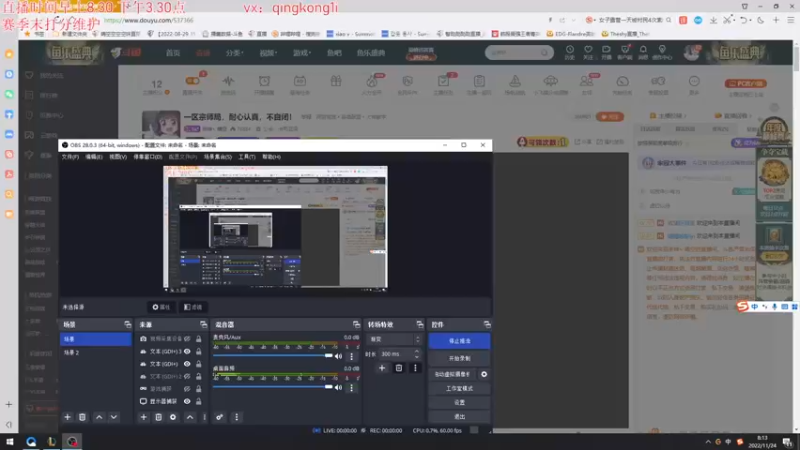
Task: Enable 工作室模式 in controls
Action: point(459,388)
